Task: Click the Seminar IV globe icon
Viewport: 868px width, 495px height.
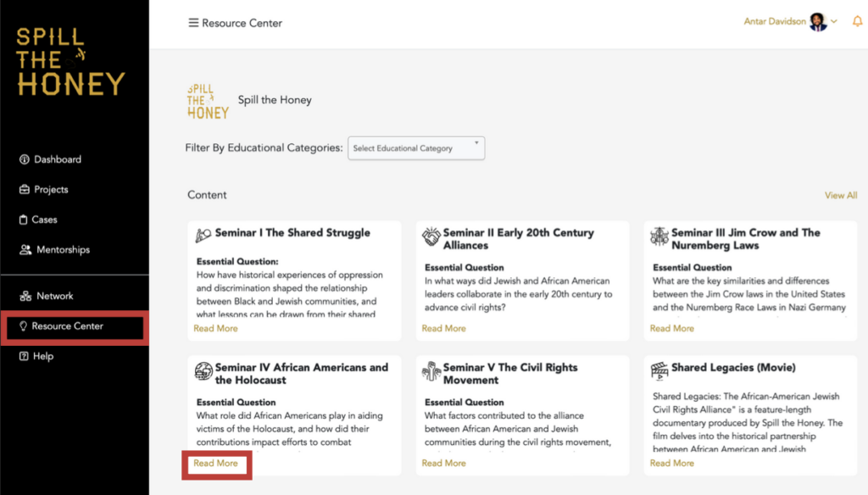Action: click(203, 371)
